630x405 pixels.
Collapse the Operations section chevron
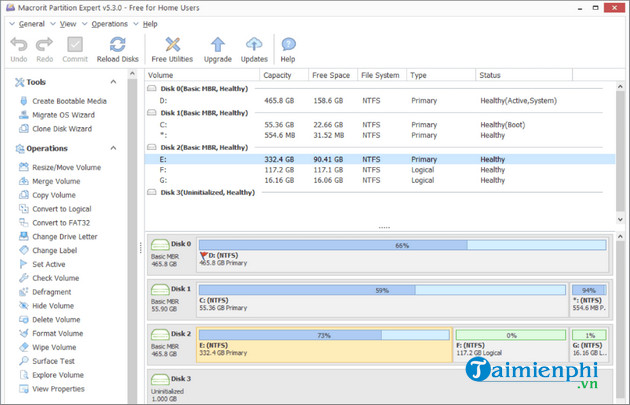coord(113,148)
